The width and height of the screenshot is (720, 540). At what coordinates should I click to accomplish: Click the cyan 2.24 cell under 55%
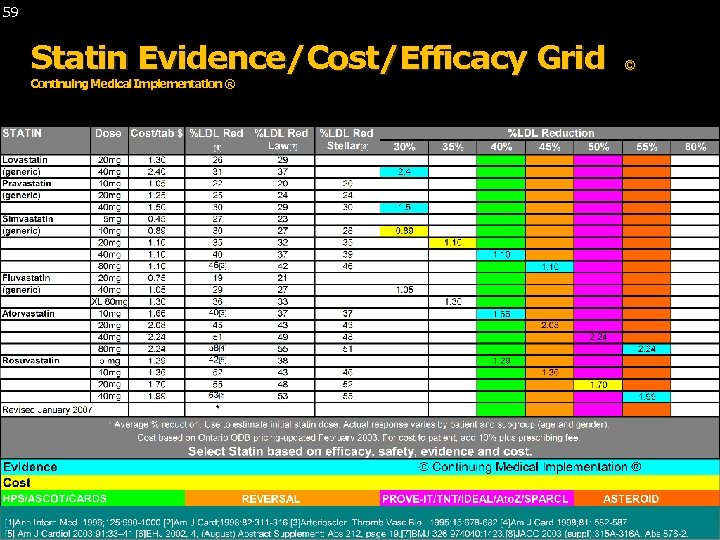click(x=647, y=349)
